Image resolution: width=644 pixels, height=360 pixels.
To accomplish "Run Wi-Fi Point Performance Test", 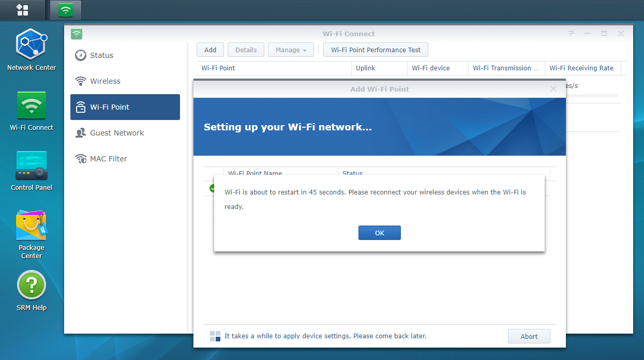I will pos(376,50).
